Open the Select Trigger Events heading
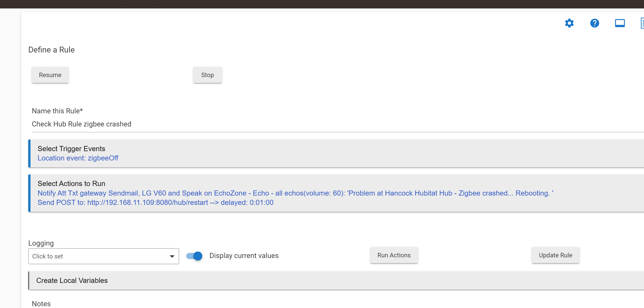The width and height of the screenshot is (644, 308). point(71,148)
